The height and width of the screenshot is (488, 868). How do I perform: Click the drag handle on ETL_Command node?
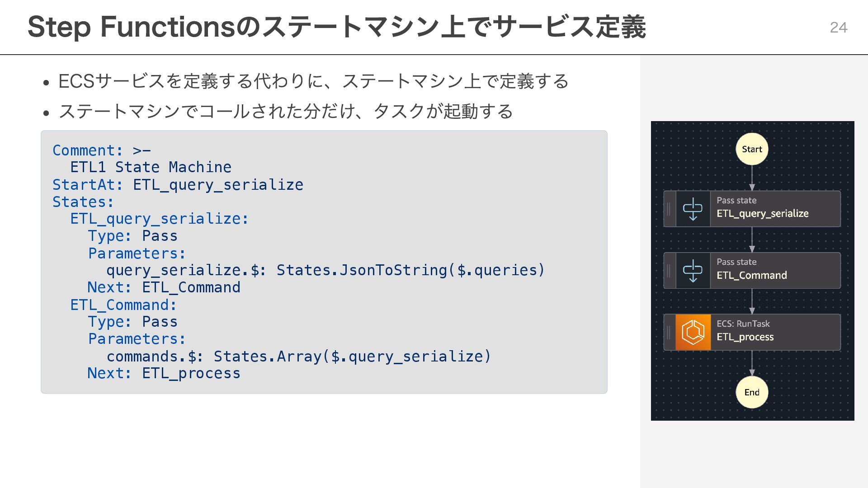pos(669,271)
